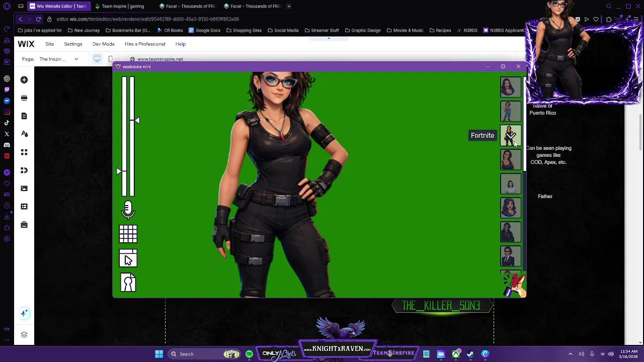
Task: Open X in the Opera sidebar
Action: [x=7, y=134]
